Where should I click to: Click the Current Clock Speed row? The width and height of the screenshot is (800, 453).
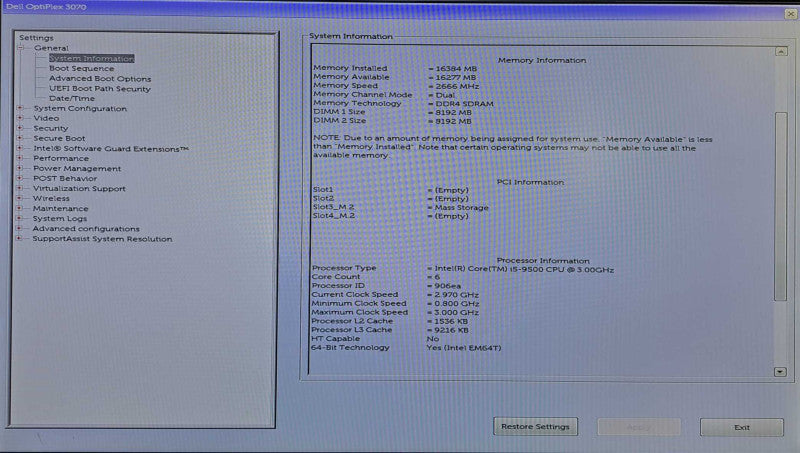click(x=395, y=294)
